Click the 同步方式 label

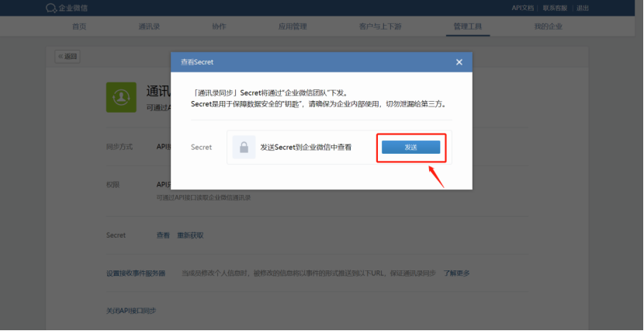pos(119,147)
